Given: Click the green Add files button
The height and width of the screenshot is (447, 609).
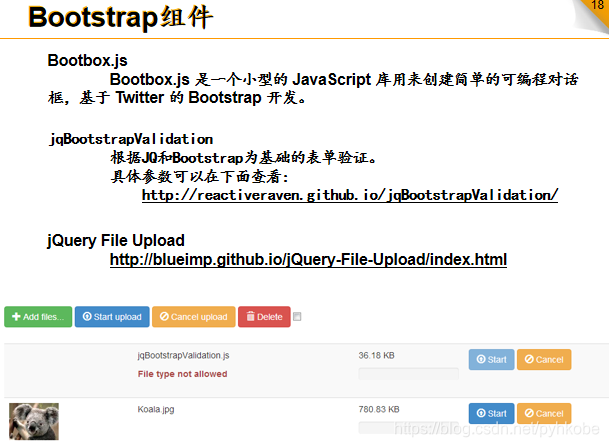Looking at the screenshot, I should click(x=38, y=317).
